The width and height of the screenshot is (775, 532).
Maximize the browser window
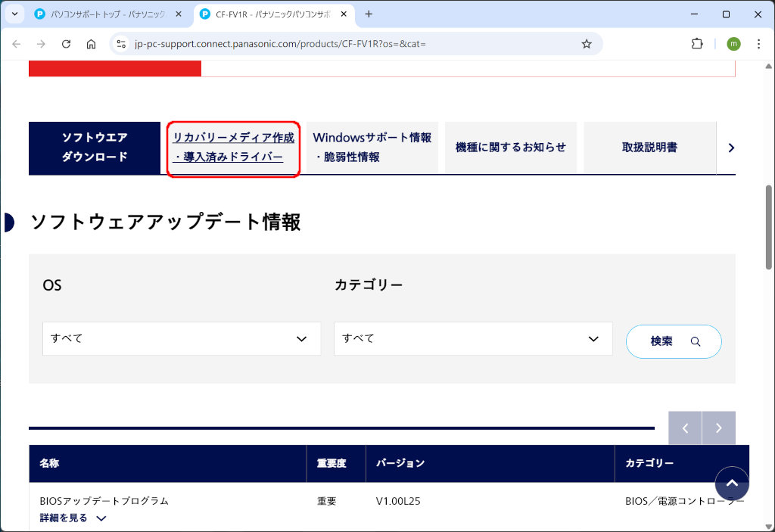pyautogui.click(x=726, y=14)
